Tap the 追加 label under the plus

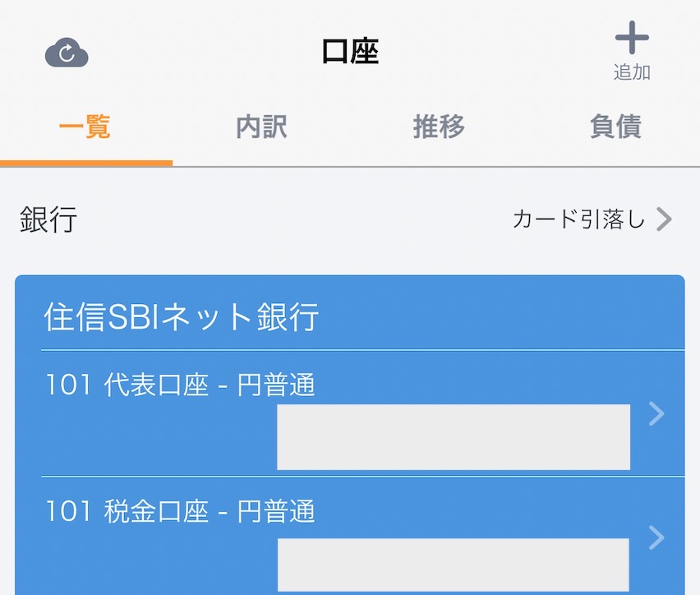(x=632, y=72)
